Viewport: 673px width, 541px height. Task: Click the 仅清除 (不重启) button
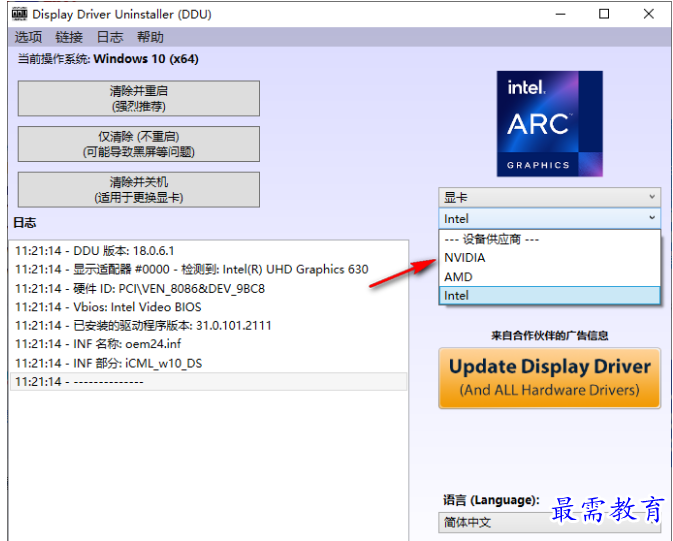pos(139,144)
